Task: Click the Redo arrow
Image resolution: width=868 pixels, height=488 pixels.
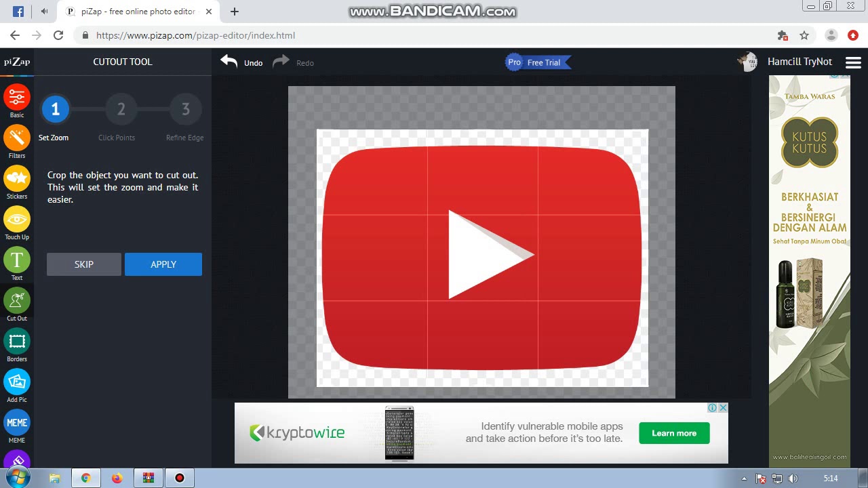Action: point(281,62)
